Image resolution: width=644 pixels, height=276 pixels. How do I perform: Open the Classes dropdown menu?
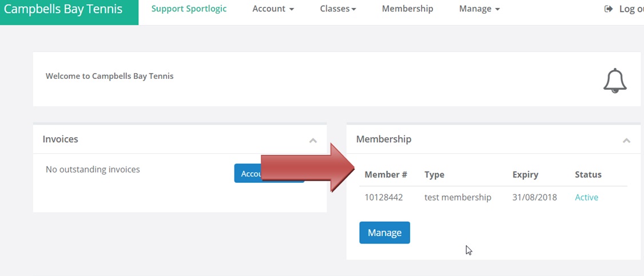(338, 9)
